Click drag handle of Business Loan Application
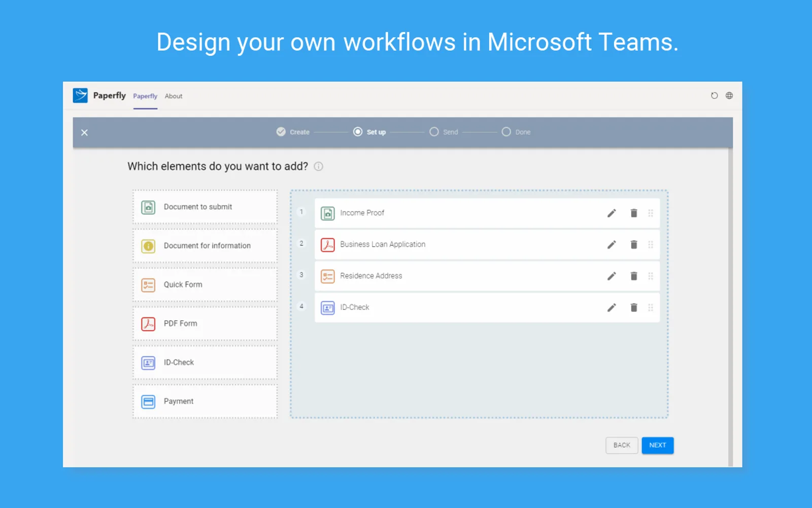 pos(651,245)
